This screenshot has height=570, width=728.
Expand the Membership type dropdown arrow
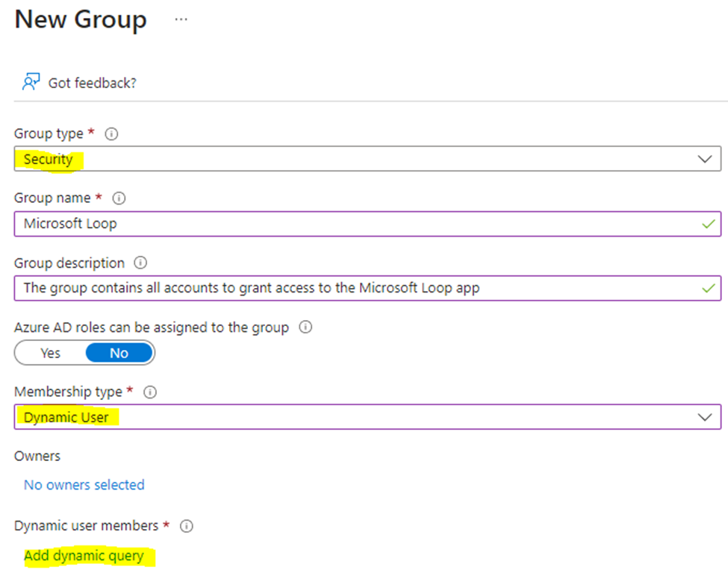click(704, 417)
